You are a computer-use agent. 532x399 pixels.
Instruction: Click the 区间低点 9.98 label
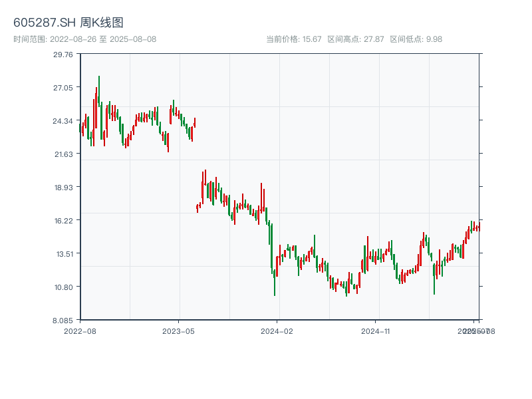click(416, 39)
